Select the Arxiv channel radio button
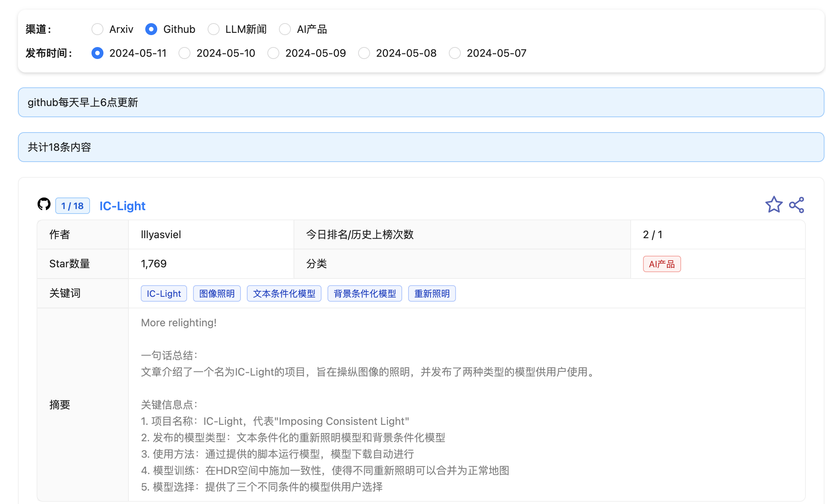Image resolution: width=826 pixels, height=504 pixels. 97,29
